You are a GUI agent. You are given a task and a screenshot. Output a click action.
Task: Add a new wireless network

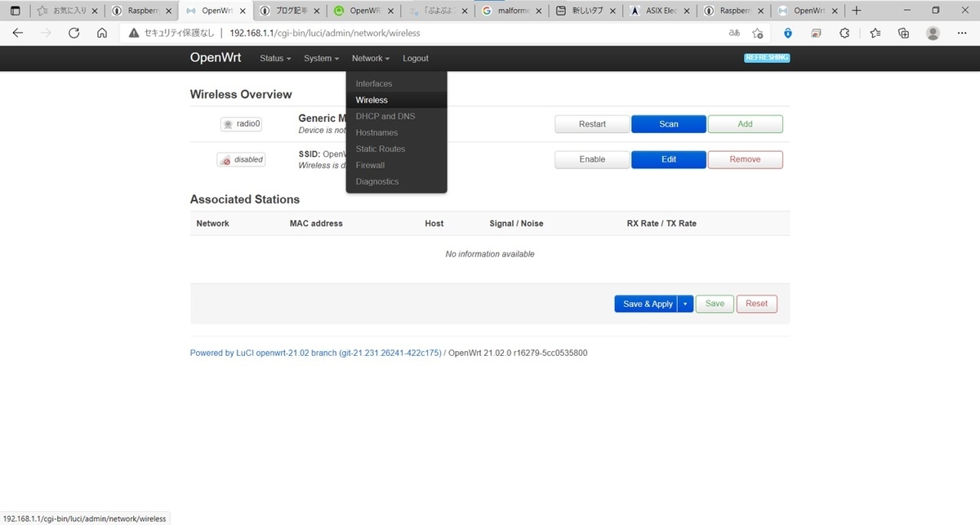[x=745, y=124]
